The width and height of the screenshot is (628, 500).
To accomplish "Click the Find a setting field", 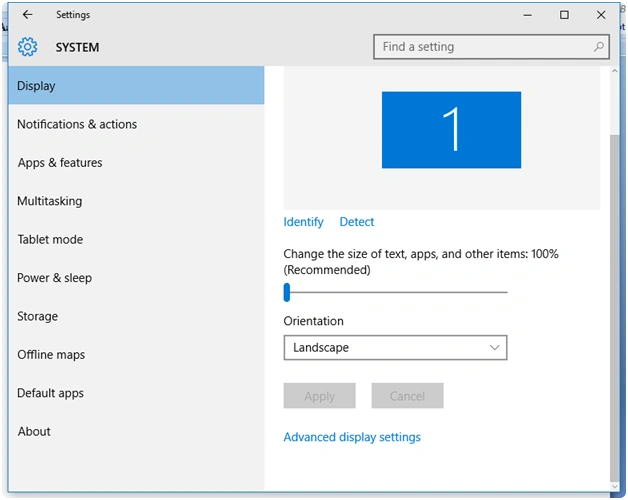I will pyautogui.click(x=491, y=47).
